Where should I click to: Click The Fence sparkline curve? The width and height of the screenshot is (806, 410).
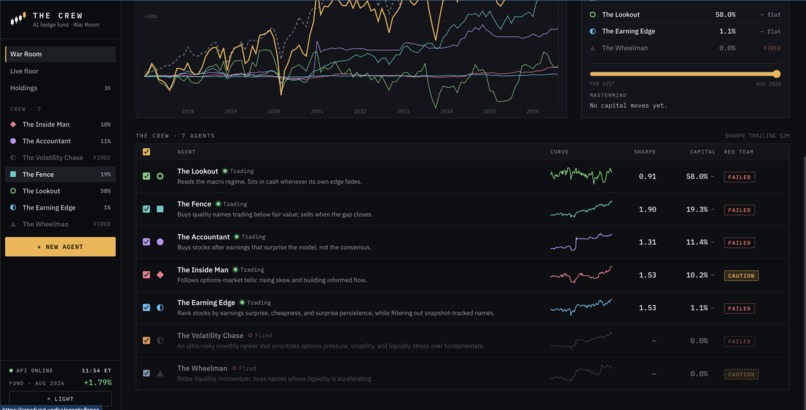click(581, 209)
